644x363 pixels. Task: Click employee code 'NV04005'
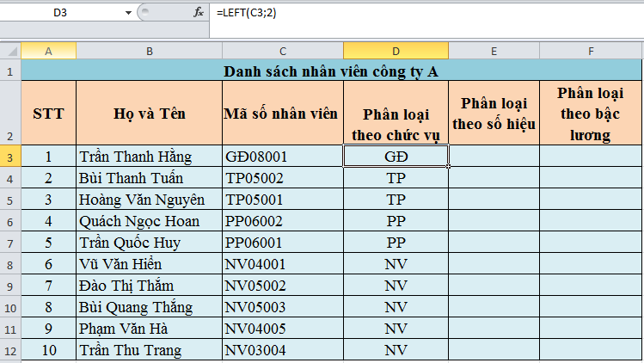coord(283,329)
